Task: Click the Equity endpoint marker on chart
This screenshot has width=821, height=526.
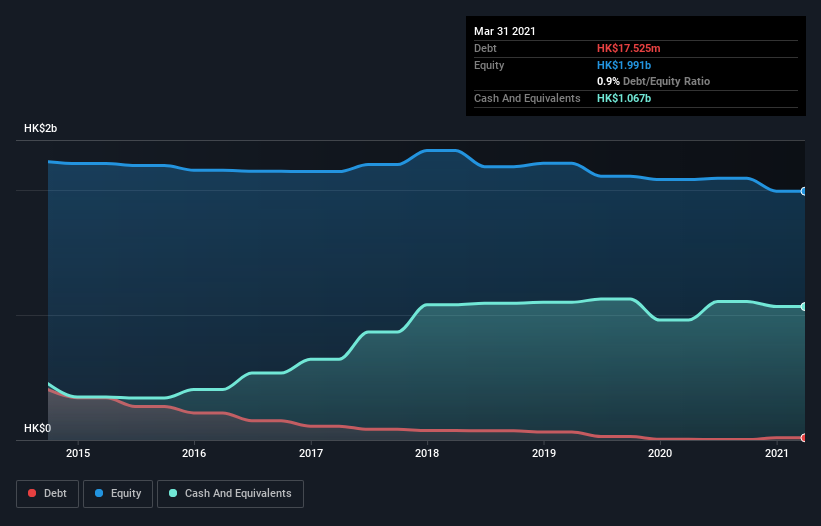Action: coord(804,192)
